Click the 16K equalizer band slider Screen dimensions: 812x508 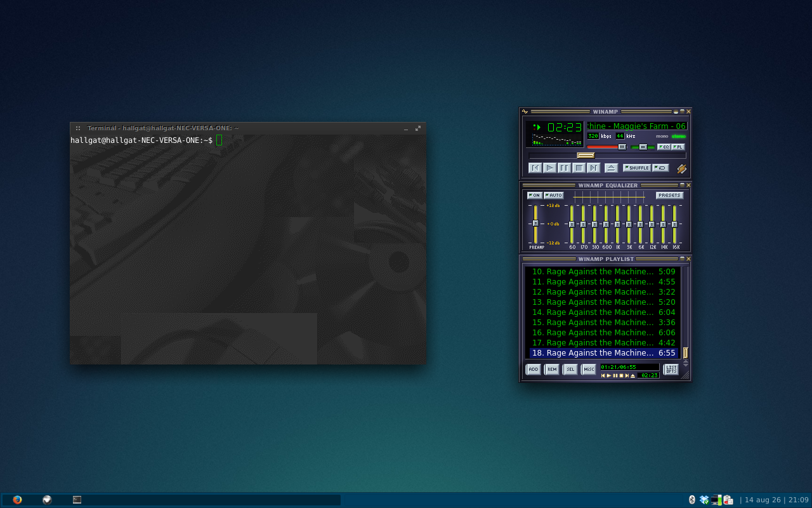click(x=674, y=224)
